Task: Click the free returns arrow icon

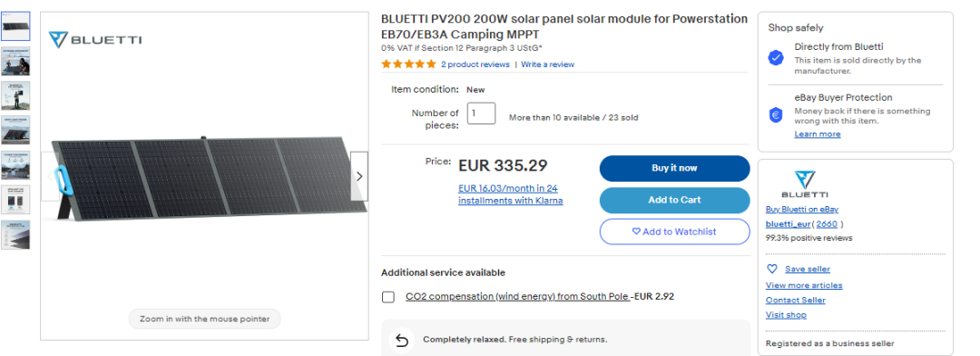Action: coord(402,340)
